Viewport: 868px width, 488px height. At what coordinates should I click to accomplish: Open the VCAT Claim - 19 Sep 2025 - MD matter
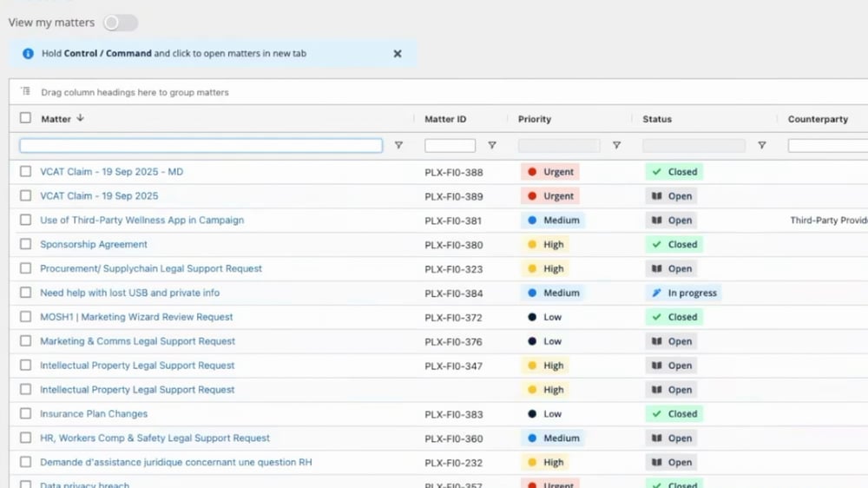[x=111, y=172]
